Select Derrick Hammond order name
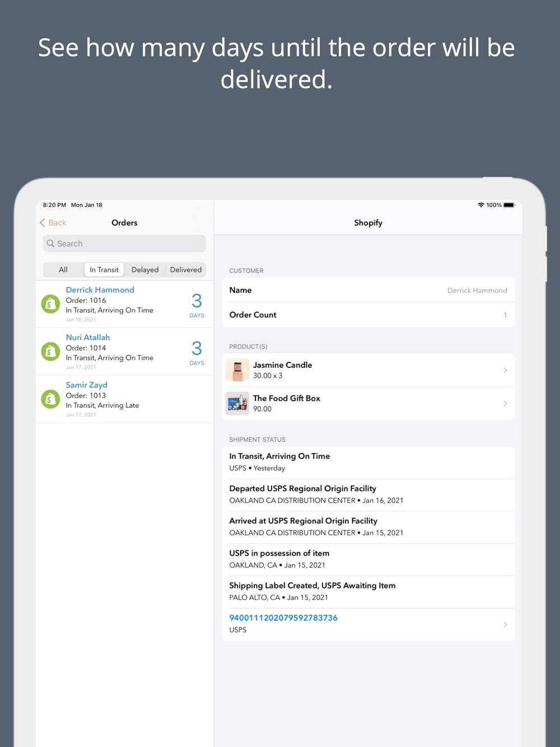This screenshot has height=747, width=560. click(100, 290)
